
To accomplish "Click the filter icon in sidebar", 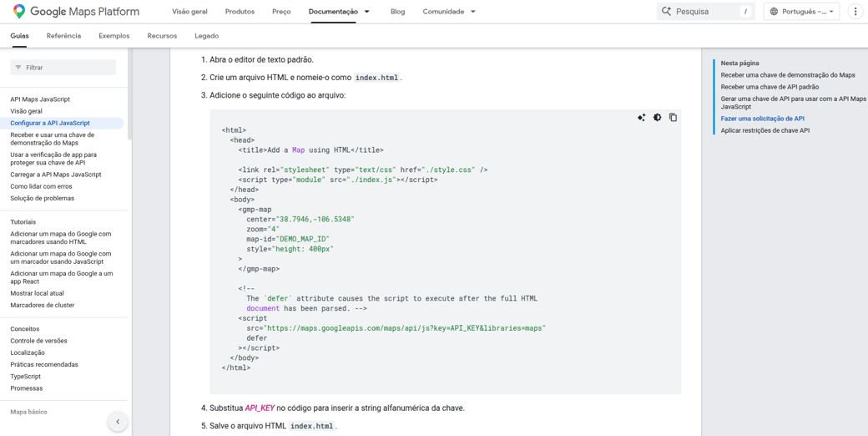I will pos(18,67).
